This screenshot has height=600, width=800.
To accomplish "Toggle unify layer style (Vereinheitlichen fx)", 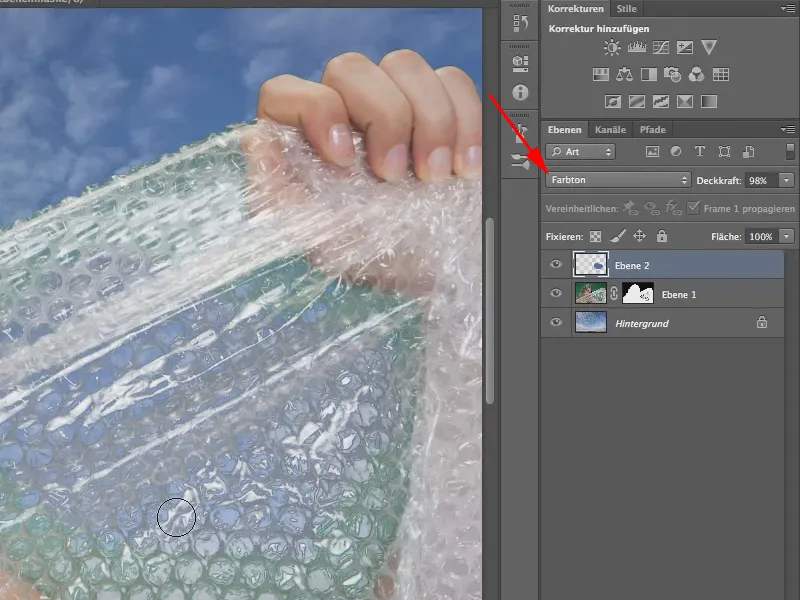I will coord(673,208).
